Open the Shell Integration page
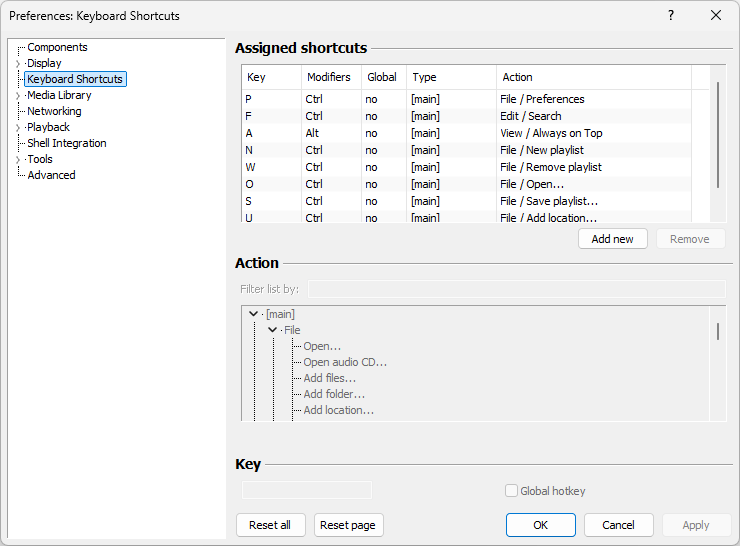Screen dimensions: 740x546 (66, 143)
